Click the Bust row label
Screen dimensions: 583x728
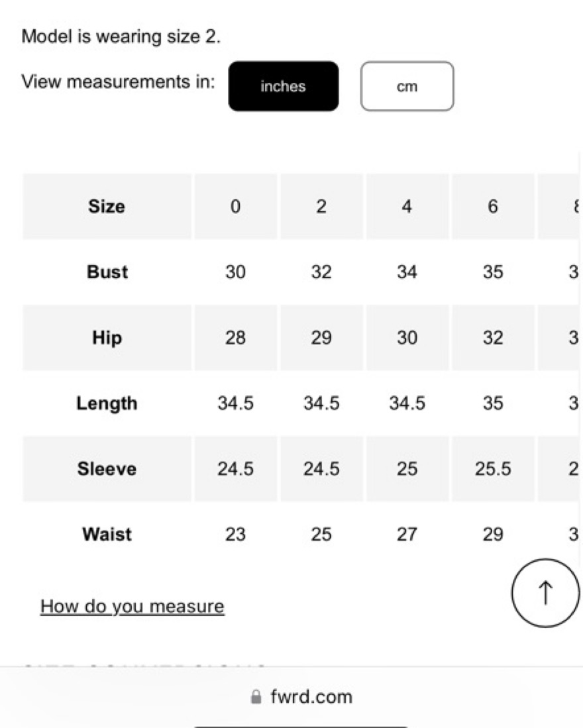click(107, 272)
